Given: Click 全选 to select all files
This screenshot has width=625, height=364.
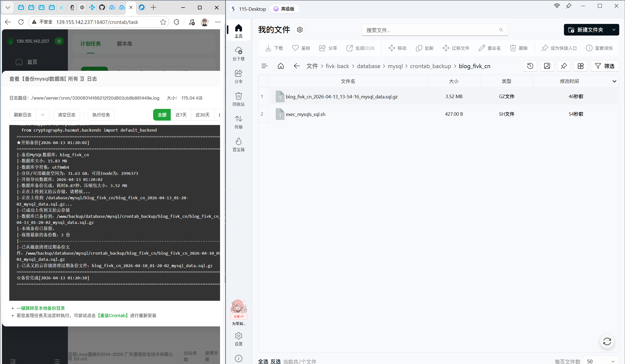Looking at the screenshot, I should pos(263,361).
